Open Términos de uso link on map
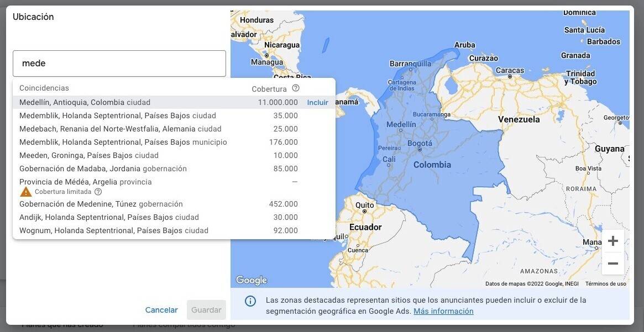 pos(606,283)
